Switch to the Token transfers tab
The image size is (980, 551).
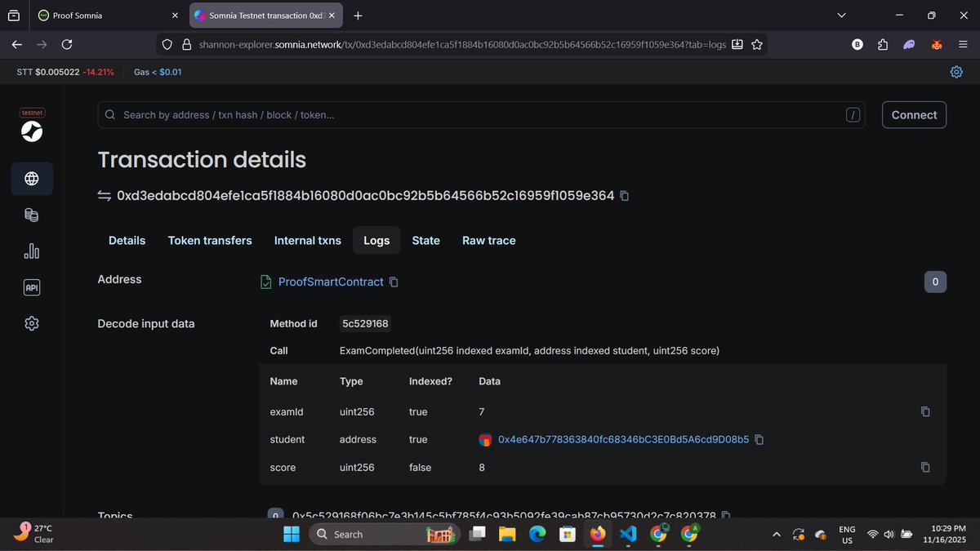tap(210, 240)
